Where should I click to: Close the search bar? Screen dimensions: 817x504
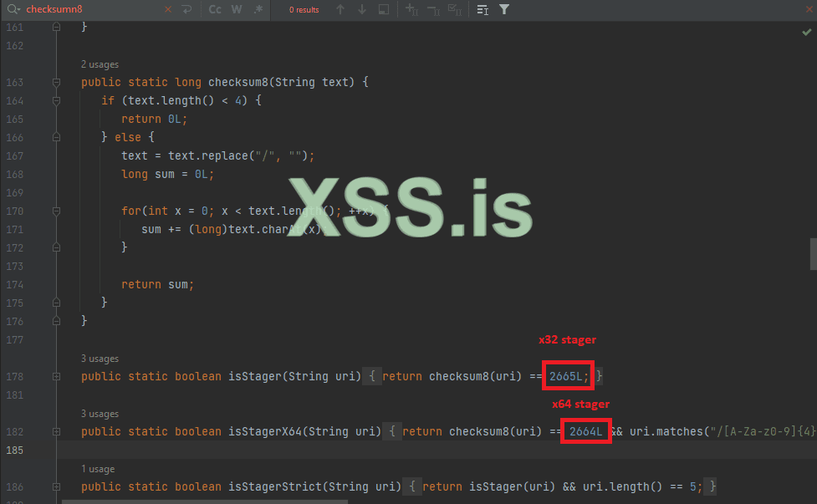click(809, 9)
